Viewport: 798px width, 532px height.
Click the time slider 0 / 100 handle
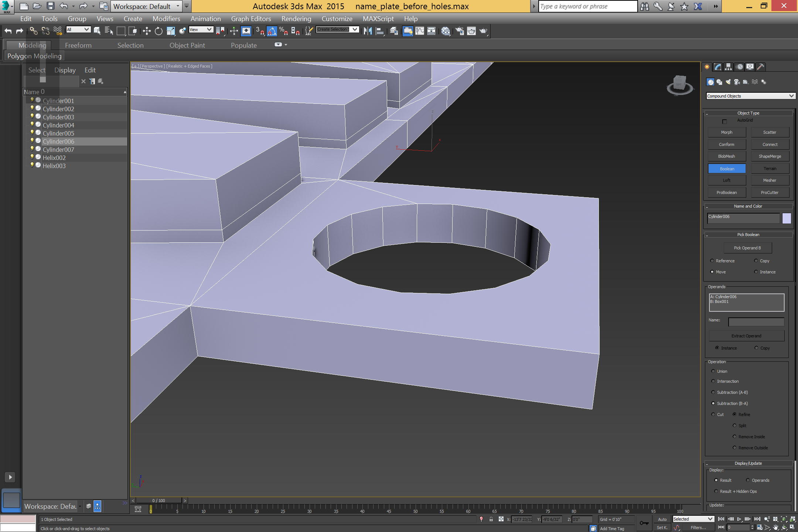point(159,501)
